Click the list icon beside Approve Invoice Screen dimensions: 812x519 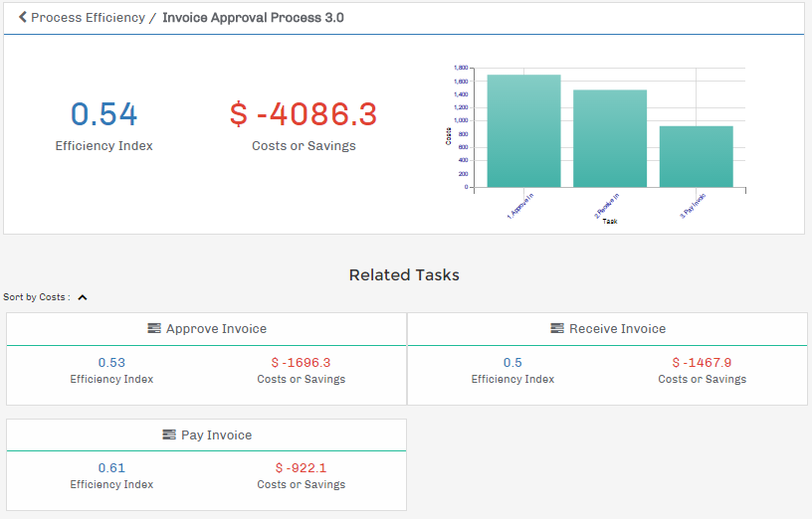click(x=154, y=328)
